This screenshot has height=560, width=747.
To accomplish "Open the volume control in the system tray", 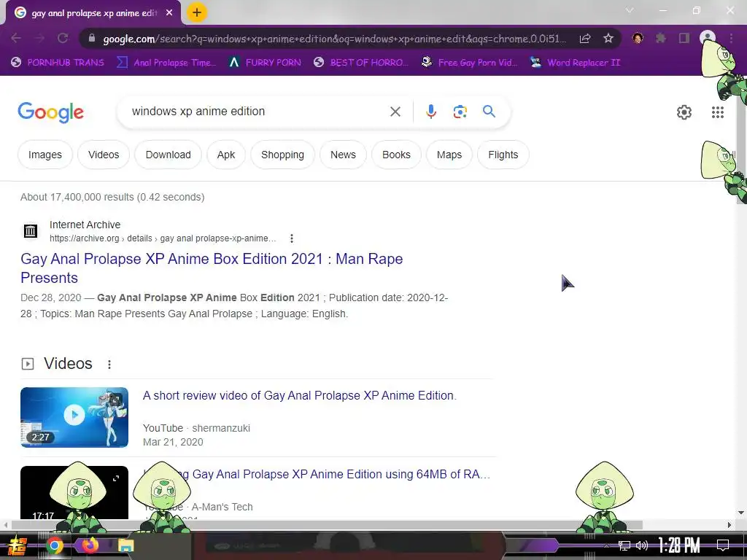I will [x=642, y=545].
